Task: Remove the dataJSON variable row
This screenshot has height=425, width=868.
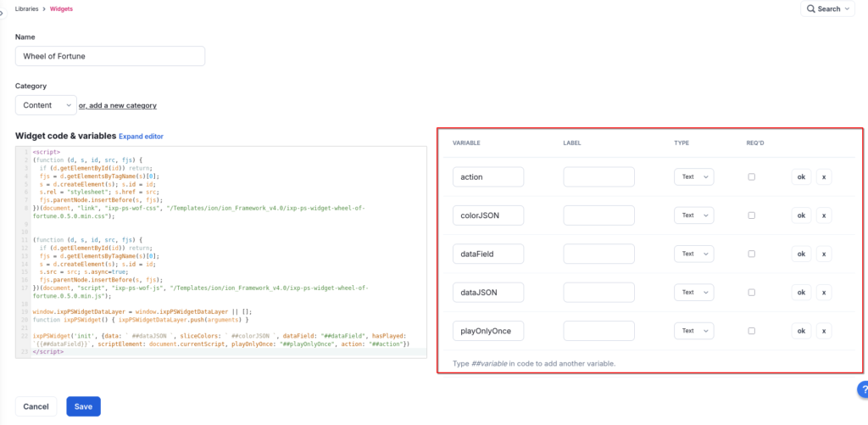Action: pyautogui.click(x=823, y=293)
